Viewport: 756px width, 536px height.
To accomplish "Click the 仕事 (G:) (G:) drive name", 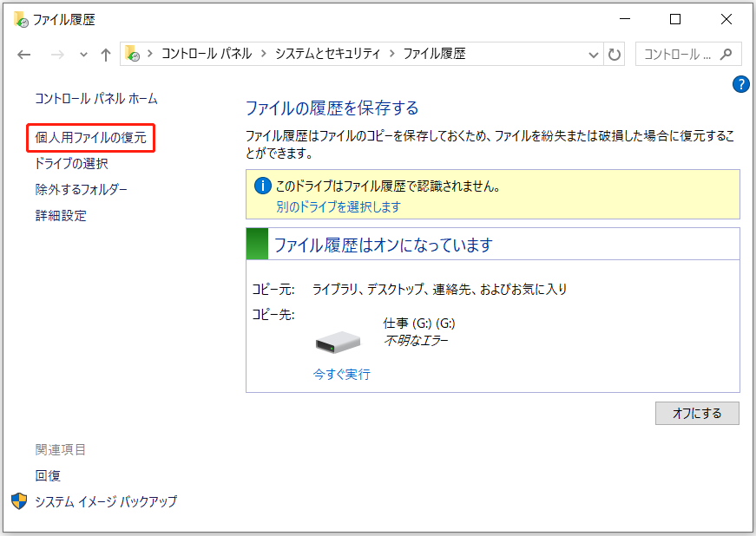I will click(x=419, y=324).
